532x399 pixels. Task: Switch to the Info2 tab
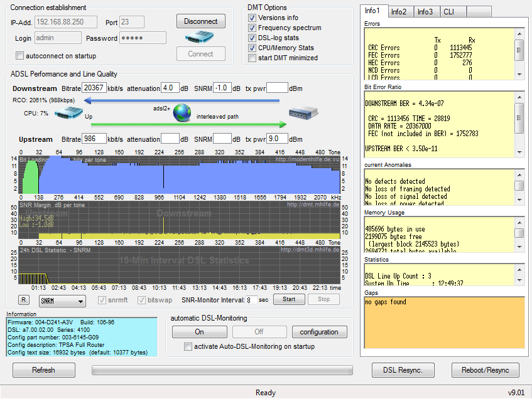point(399,11)
